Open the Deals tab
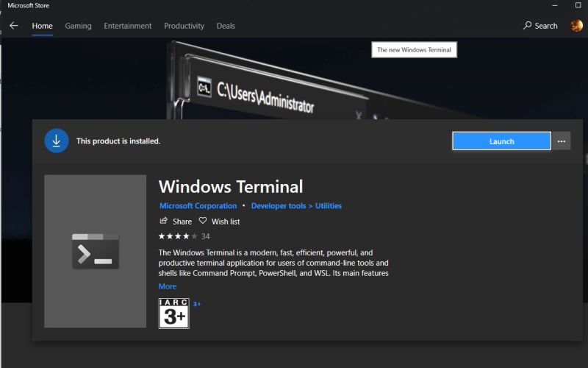588x368 pixels. tap(226, 26)
